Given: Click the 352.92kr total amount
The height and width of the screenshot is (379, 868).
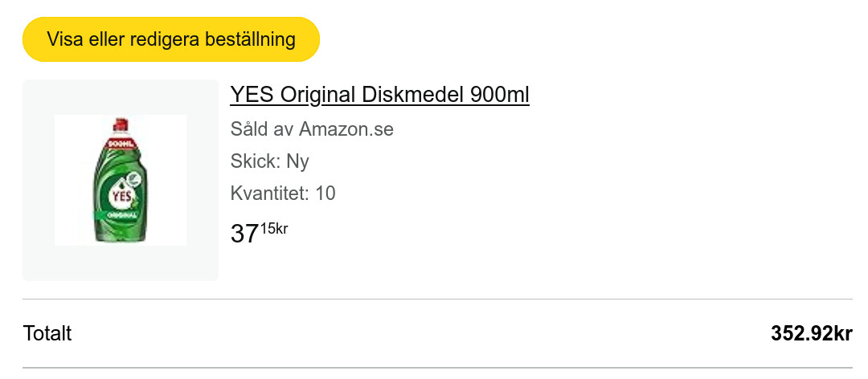Looking at the screenshot, I should pos(811,333).
